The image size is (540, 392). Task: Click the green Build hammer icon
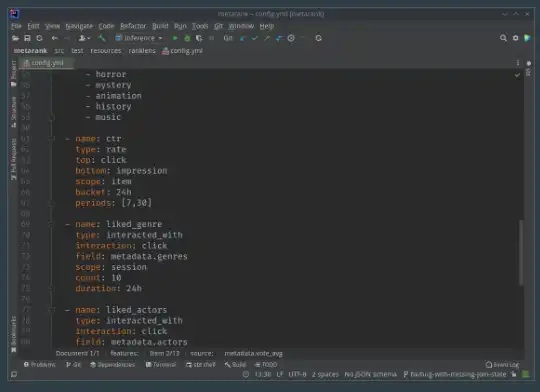tap(102, 38)
